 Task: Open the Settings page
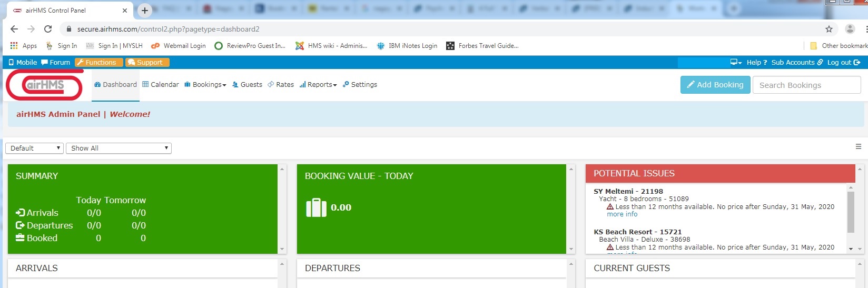360,84
